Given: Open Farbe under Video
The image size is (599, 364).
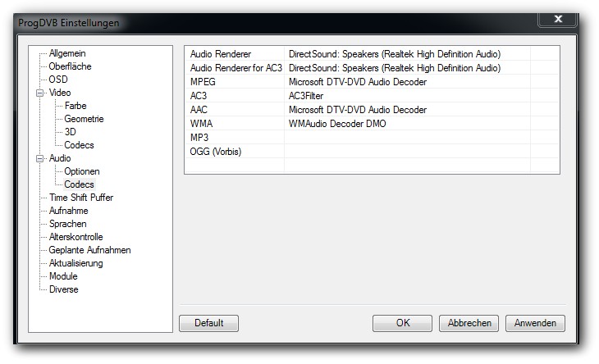Looking at the screenshot, I should (75, 106).
